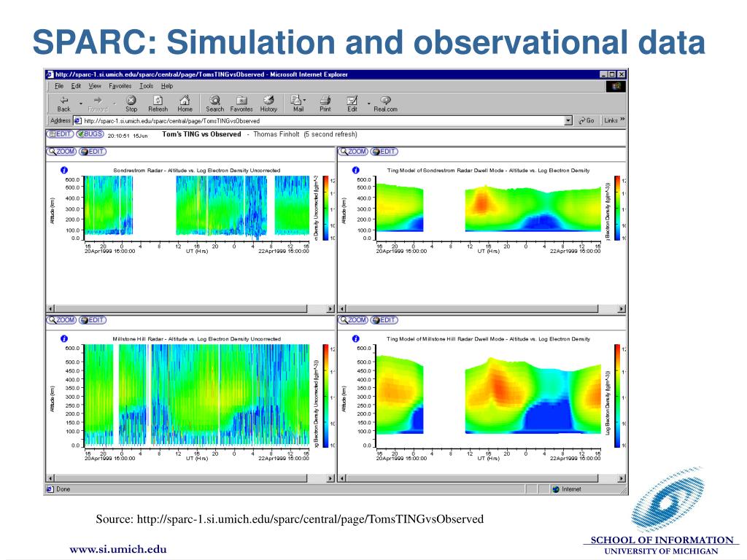Click EDIT on Ting Model Sondrestrom panel

[x=384, y=152]
